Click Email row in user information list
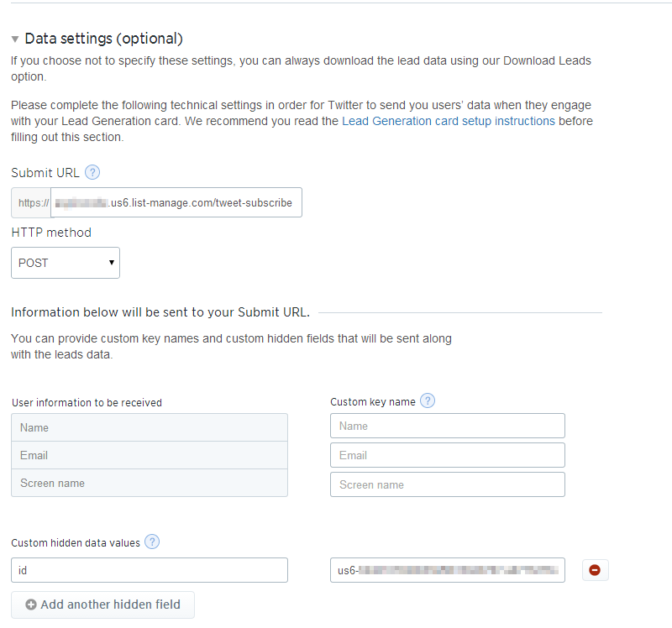 [150, 455]
